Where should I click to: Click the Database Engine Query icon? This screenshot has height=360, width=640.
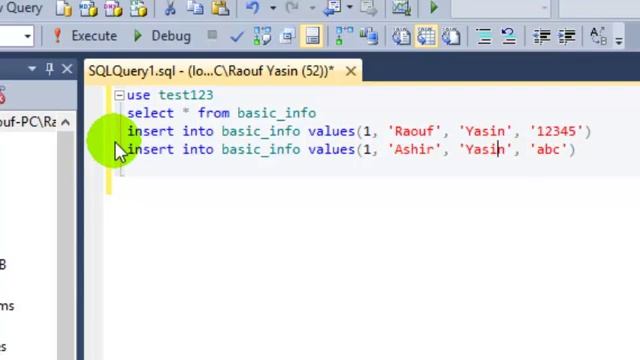point(63,8)
